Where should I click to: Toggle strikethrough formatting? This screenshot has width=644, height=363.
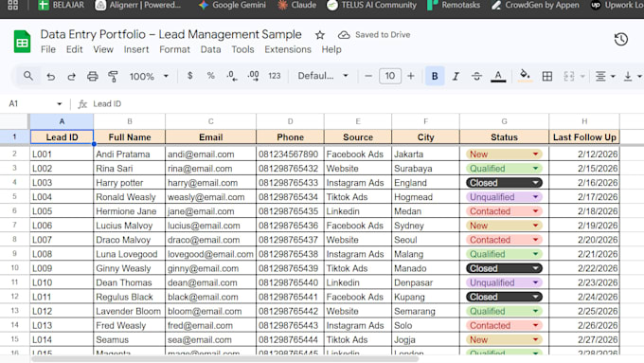coord(476,76)
